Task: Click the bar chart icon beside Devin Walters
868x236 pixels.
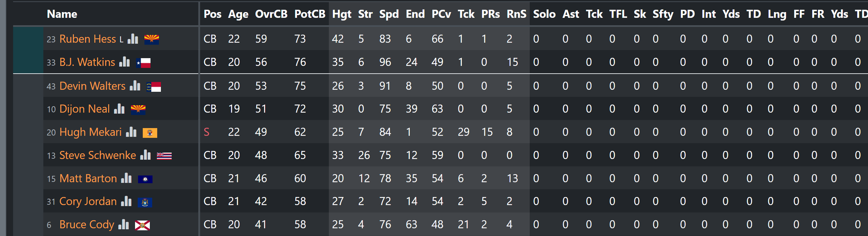Action: coord(135,86)
